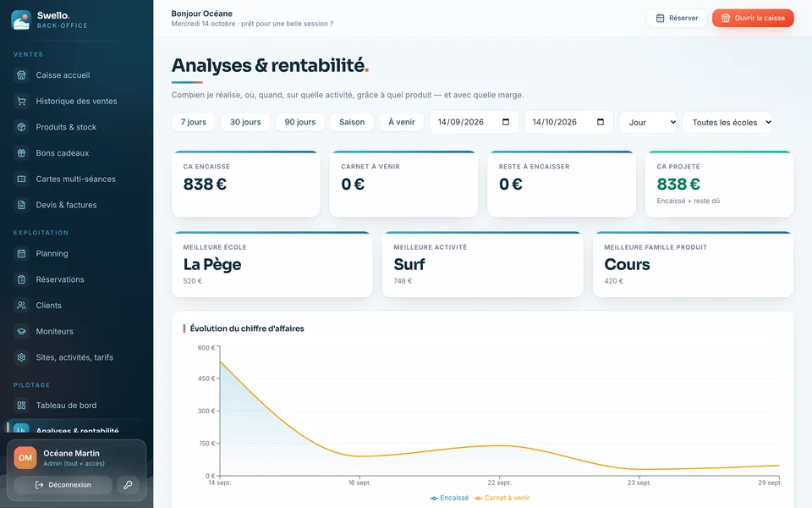
Task: Select the Saison period filter
Action: [352, 122]
